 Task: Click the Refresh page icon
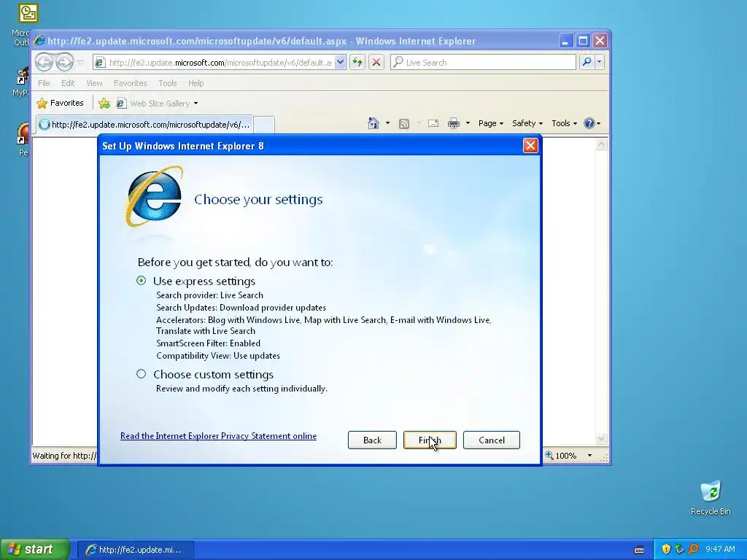357,62
